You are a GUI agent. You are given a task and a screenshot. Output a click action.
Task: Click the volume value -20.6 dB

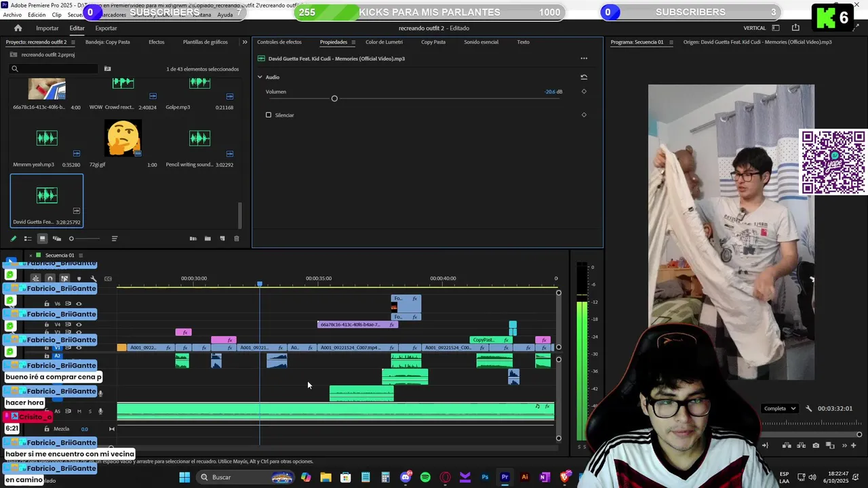tap(553, 91)
